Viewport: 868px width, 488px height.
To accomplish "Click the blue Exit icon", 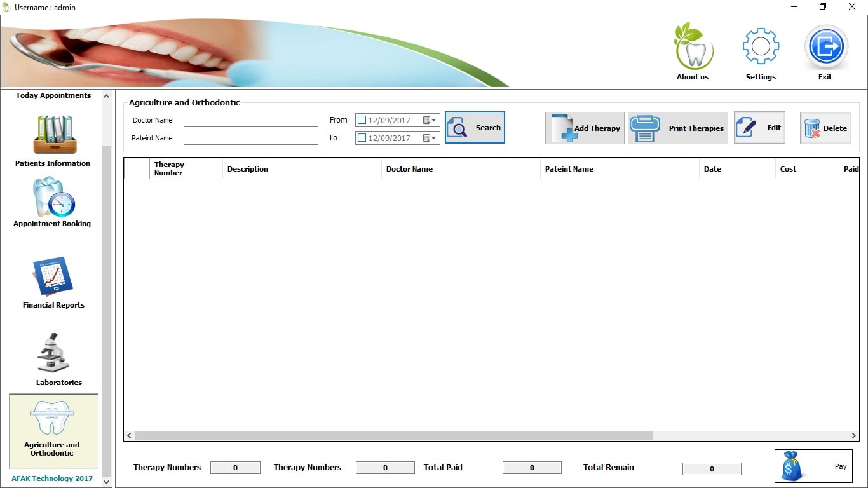I will [x=825, y=48].
